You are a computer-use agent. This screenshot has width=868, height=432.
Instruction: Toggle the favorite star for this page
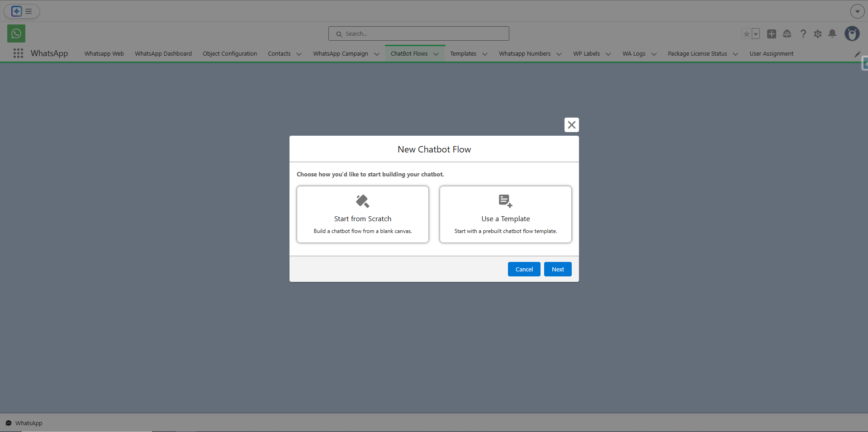745,33
